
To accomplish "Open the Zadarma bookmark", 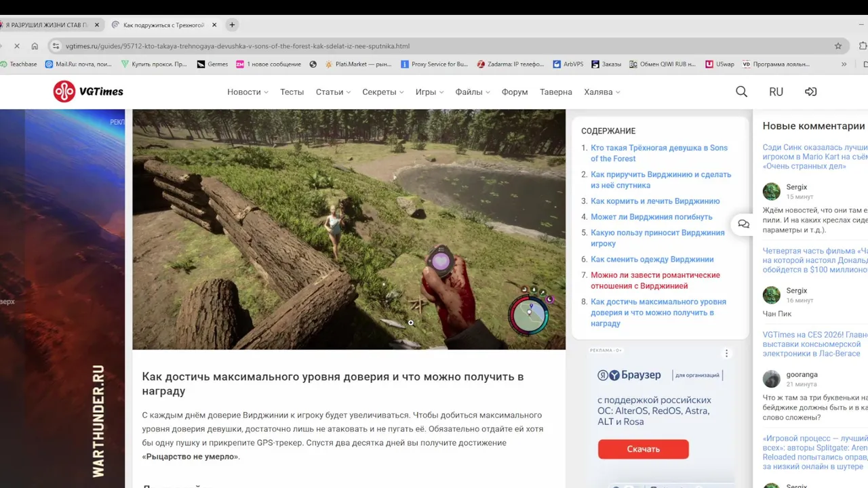I will click(510, 64).
